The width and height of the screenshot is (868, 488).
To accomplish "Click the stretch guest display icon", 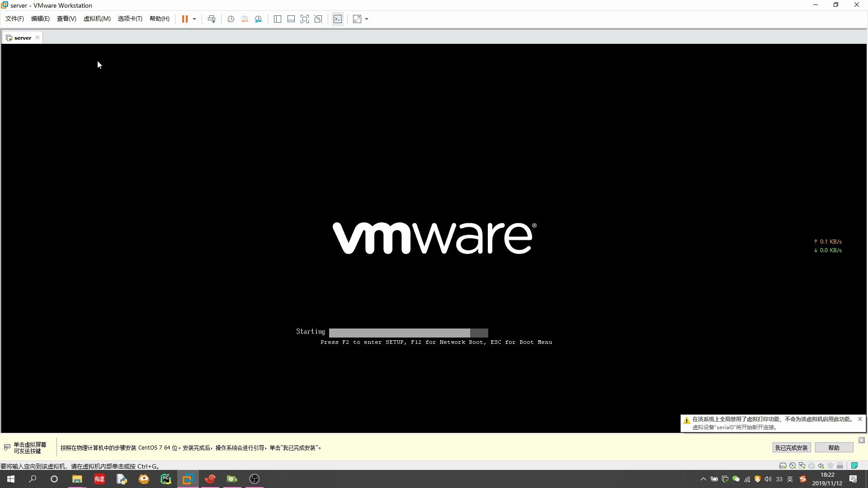I will [x=357, y=19].
